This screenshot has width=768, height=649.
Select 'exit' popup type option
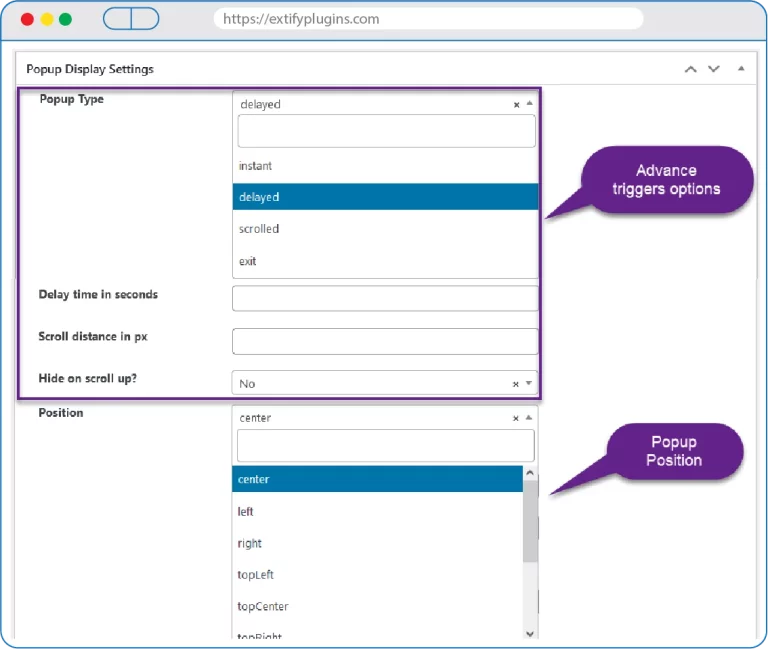click(x=385, y=261)
